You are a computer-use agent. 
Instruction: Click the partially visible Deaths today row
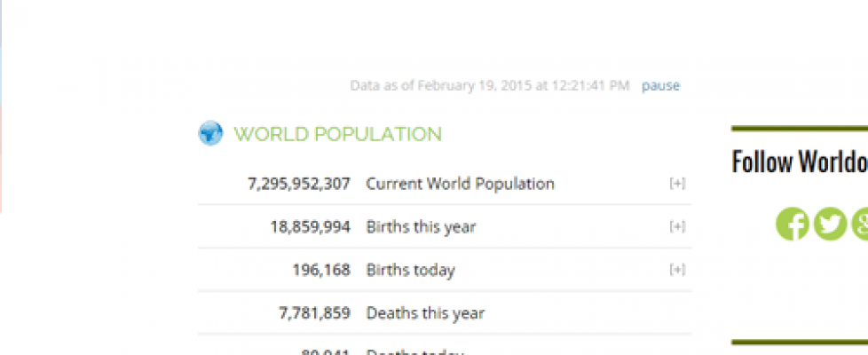(415, 351)
